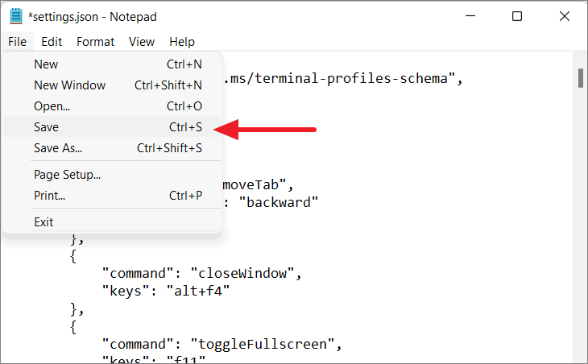The width and height of the screenshot is (588, 364).
Task: Click the vertical scrollbar thumb
Action: 581,78
